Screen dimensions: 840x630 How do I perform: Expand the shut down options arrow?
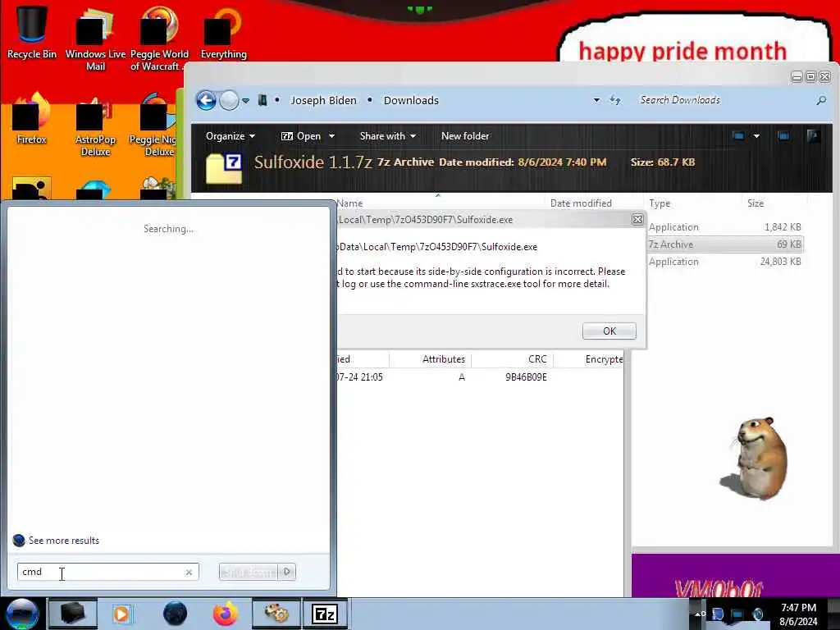[x=287, y=572]
